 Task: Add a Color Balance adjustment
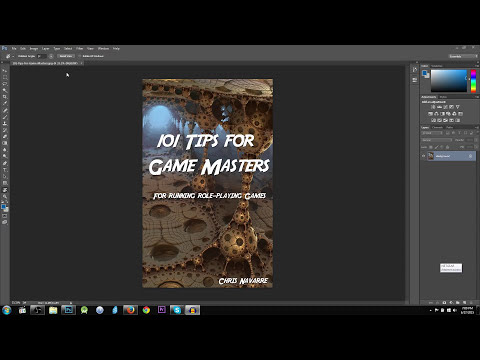[436, 114]
